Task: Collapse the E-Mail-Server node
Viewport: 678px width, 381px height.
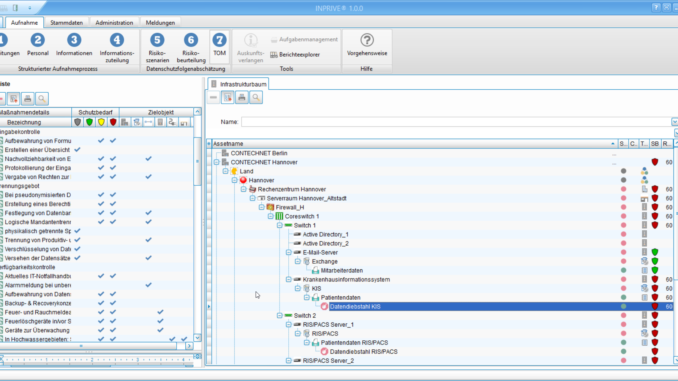Action: tap(289, 252)
